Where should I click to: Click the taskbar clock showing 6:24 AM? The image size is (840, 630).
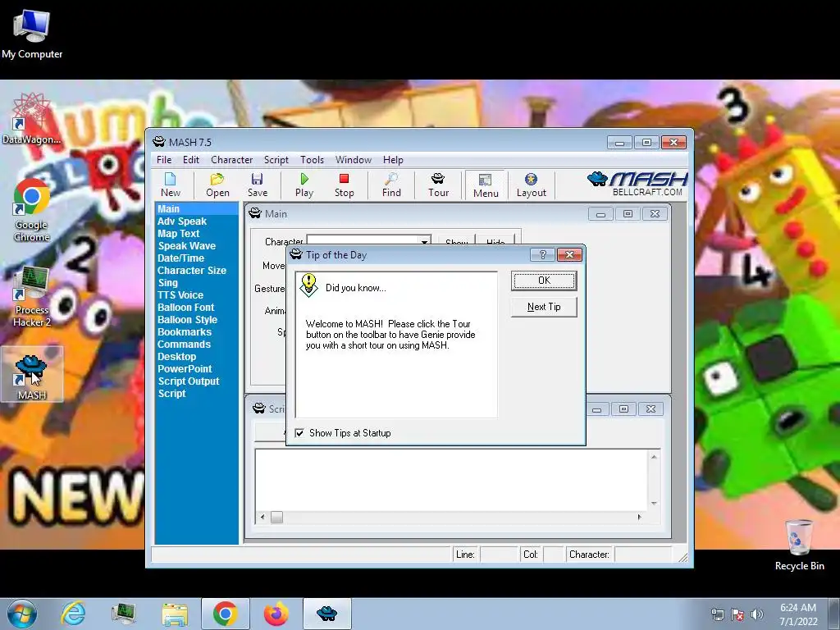798,614
